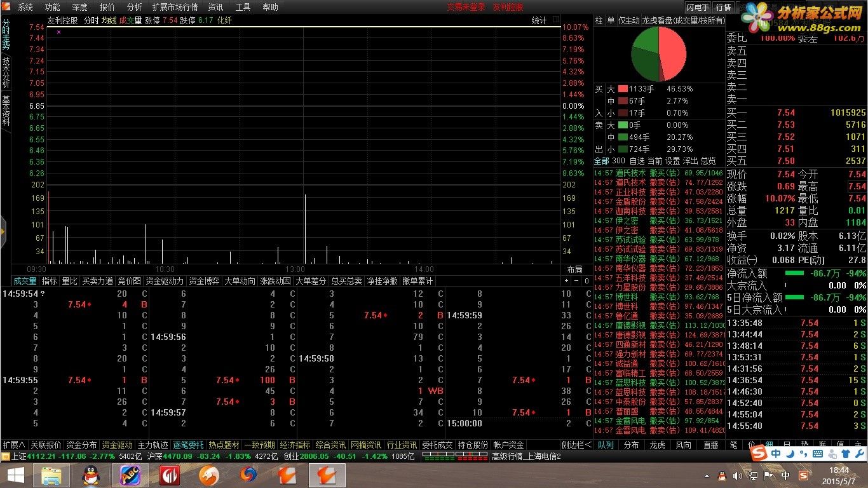The height and width of the screenshot is (488, 868).
Task: Open the 帮助 menu
Action: pyautogui.click(x=270, y=7)
